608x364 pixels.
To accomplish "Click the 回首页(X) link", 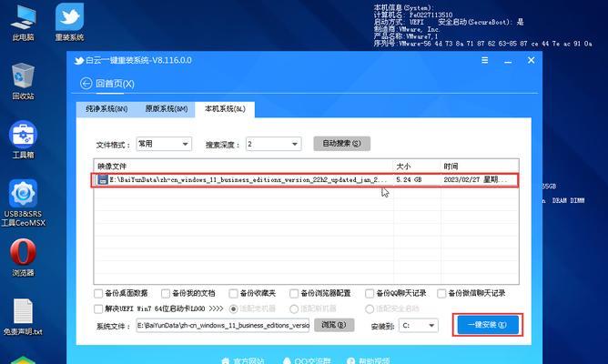I will 116,84.
